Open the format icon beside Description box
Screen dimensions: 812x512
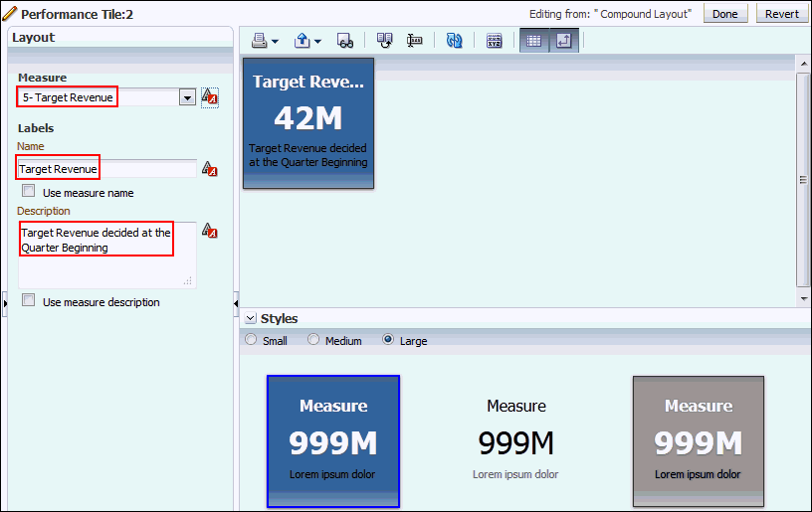tap(210, 230)
